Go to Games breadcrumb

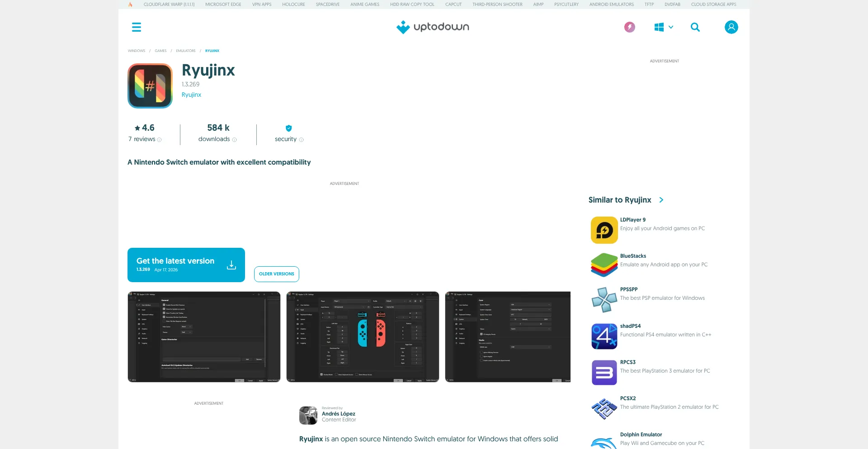coord(160,51)
